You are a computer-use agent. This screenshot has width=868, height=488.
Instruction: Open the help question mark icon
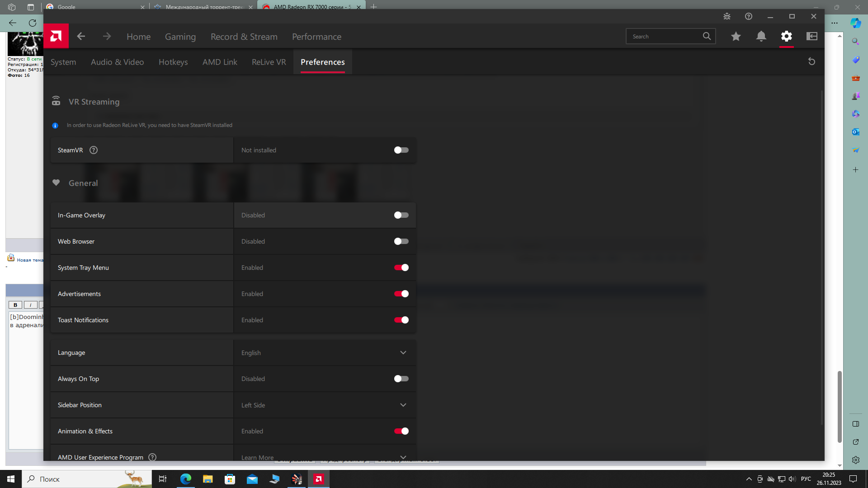point(748,16)
